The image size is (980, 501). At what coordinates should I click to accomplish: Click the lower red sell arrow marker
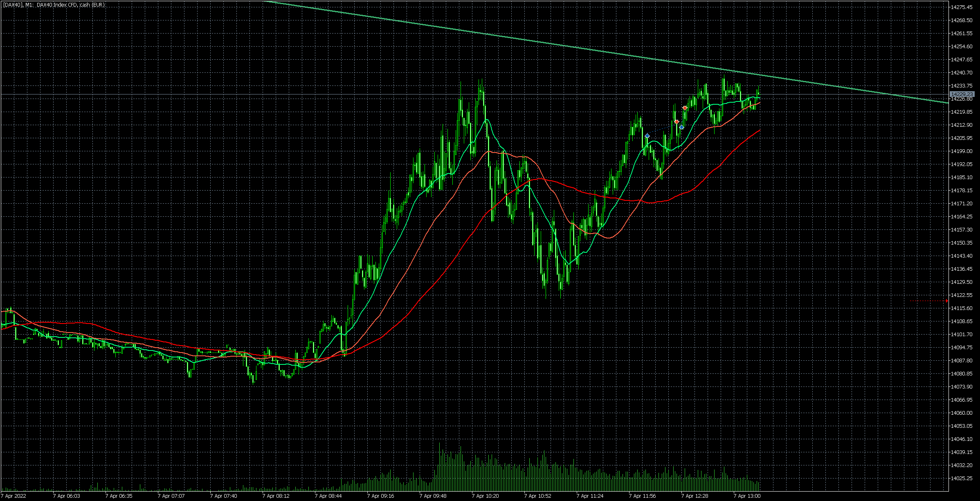[x=677, y=122]
